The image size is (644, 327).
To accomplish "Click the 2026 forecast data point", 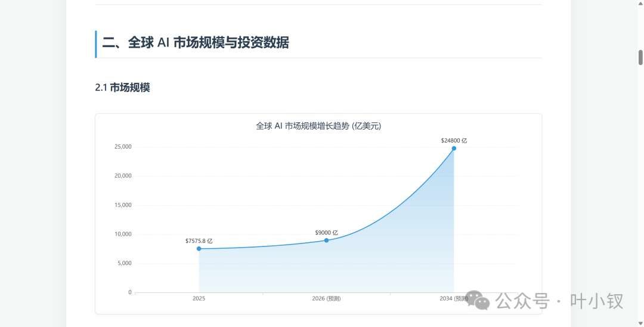I will [327, 240].
